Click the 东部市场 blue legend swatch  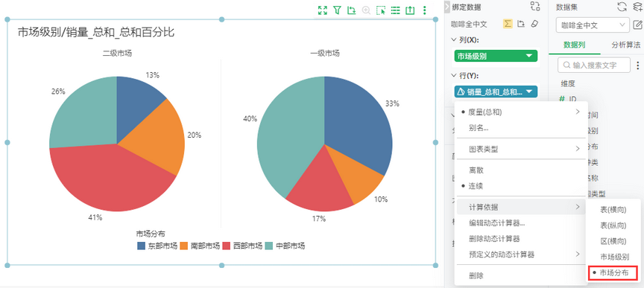(x=142, y=246)
